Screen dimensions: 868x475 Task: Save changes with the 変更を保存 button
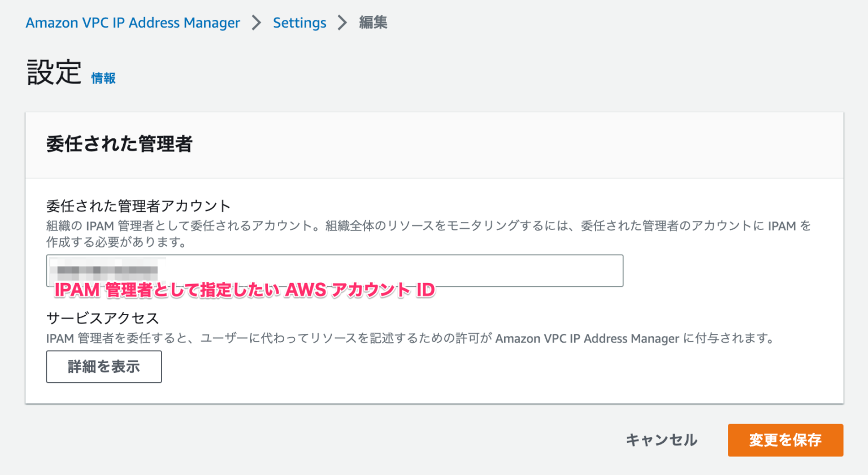[x=785, y=441]
